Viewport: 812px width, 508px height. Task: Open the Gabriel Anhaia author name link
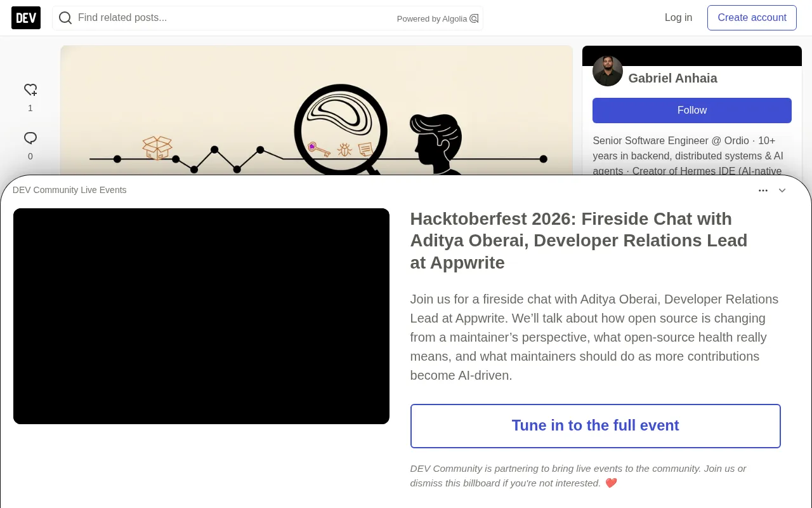point(672,78)
